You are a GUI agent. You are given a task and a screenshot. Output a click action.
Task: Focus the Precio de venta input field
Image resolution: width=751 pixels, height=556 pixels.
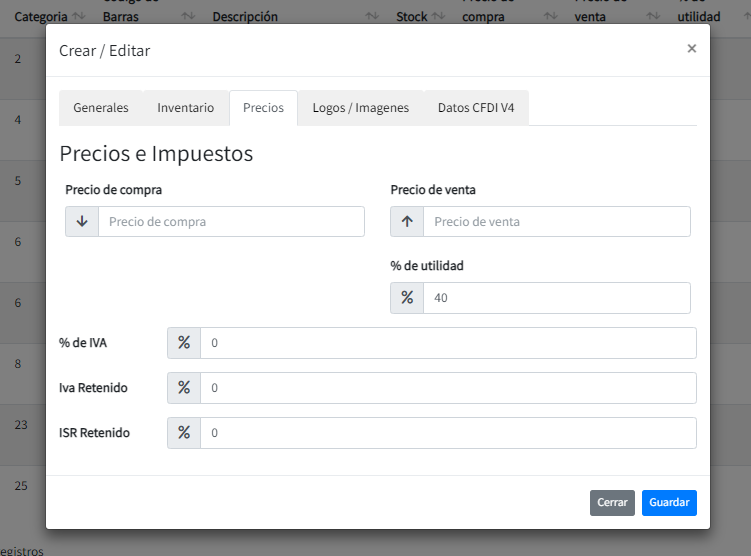(x=556, y=222)
